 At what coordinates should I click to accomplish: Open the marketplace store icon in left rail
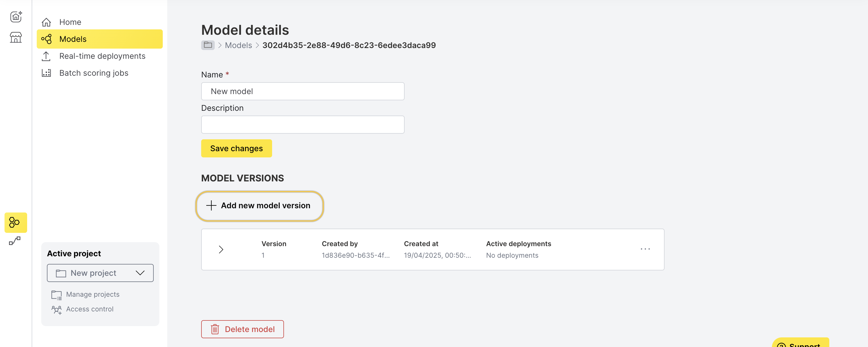(16, 37)
